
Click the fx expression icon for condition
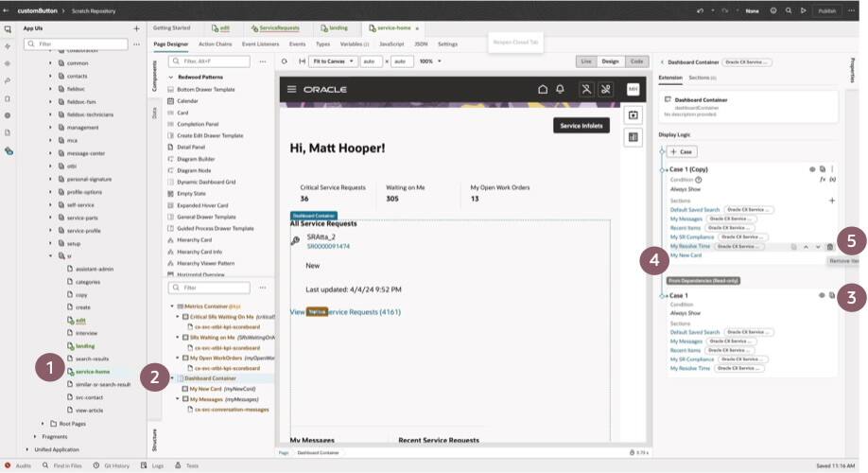click(823, 180)
